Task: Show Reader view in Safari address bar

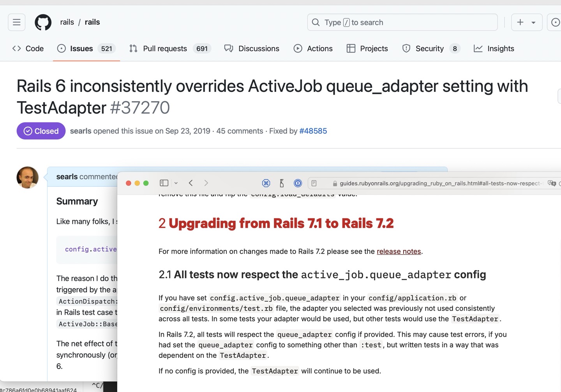Action: 314,183
